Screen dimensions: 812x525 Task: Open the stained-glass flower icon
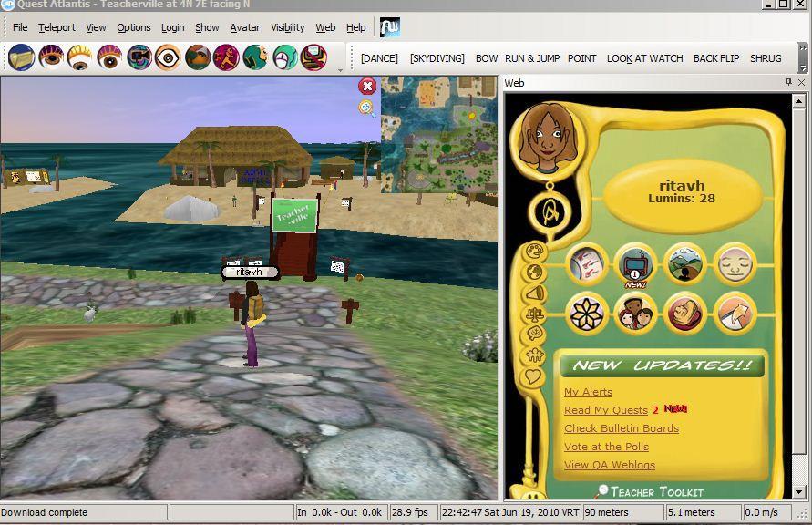pyautogui.click(x=586, y=314)
